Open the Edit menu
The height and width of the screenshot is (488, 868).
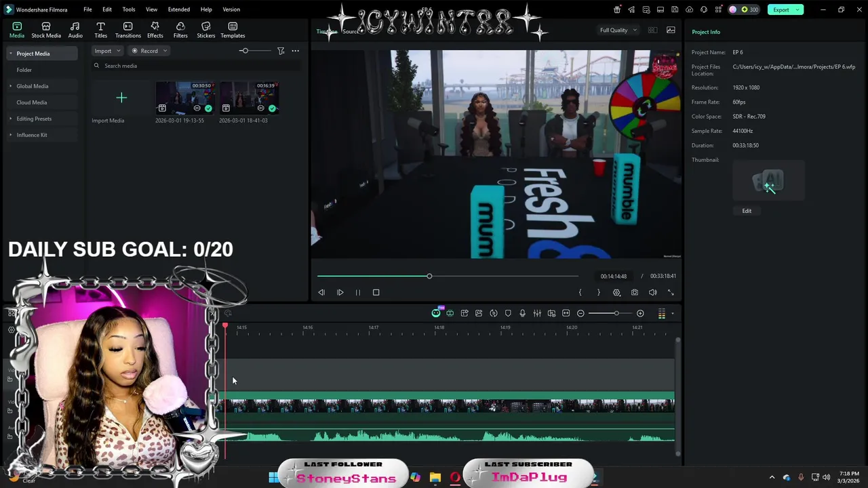(107, 9)
